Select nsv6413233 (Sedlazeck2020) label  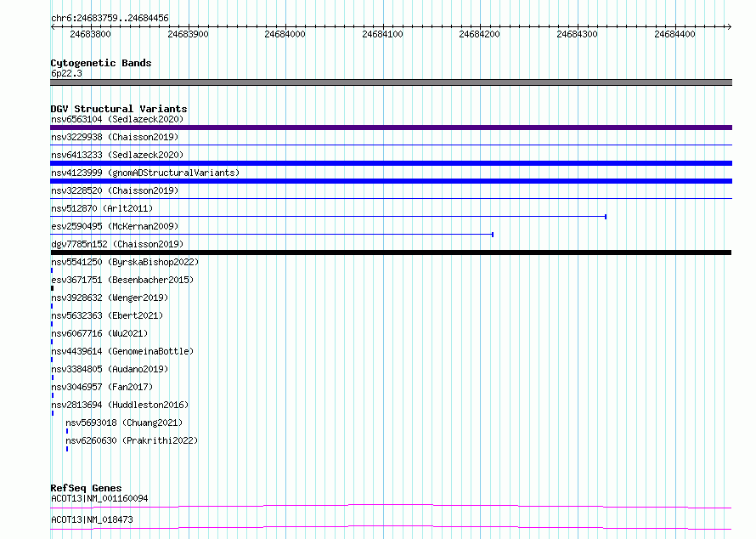(117, 155)
